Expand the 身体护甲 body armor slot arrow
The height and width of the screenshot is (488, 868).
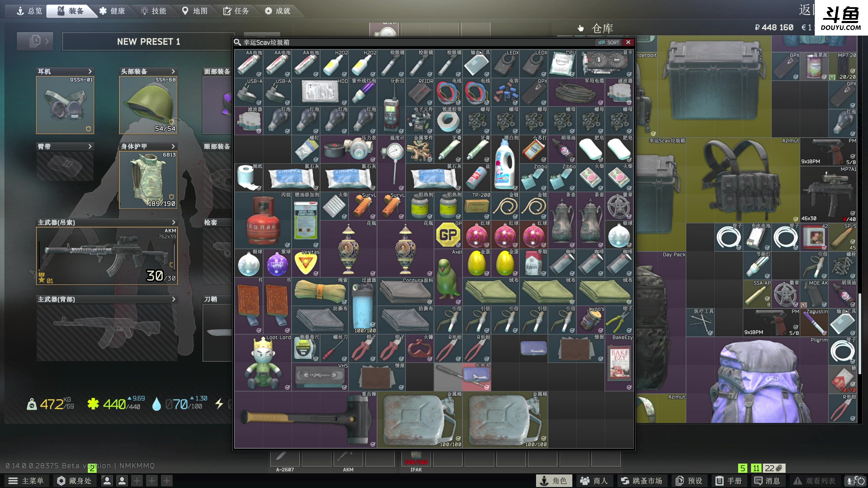click(x=173, y=146)
